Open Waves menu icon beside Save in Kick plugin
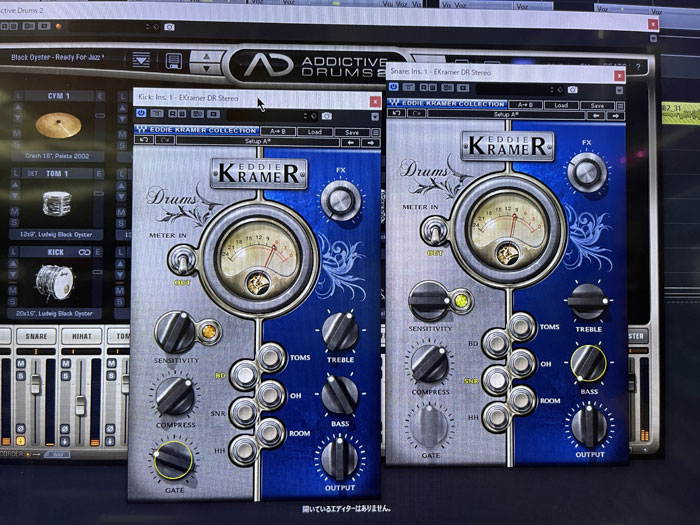This screenshot has width=700, height=525. pyautogui.click(x=376, y=133)
